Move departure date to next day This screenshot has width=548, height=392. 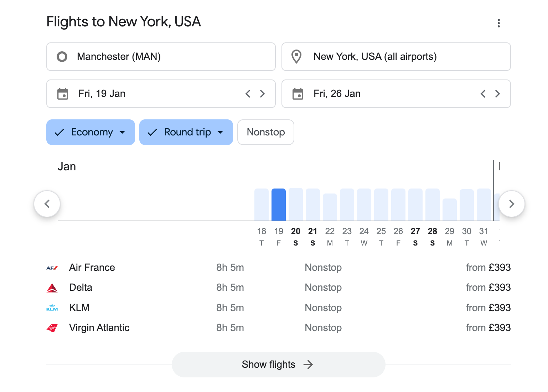click(262, 94)
